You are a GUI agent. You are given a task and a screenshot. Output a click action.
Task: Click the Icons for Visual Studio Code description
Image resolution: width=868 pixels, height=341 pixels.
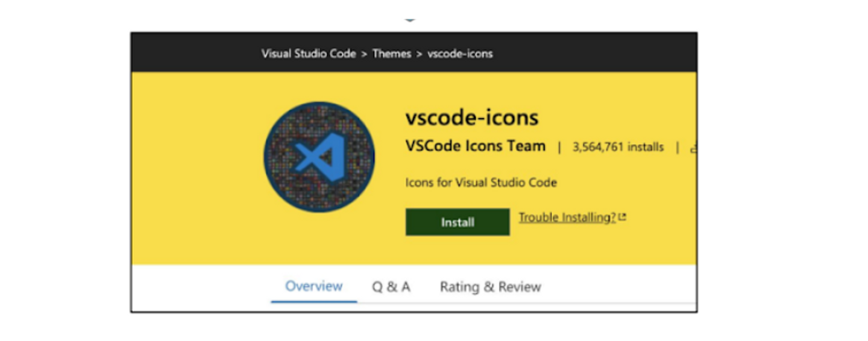pos(481,182)
